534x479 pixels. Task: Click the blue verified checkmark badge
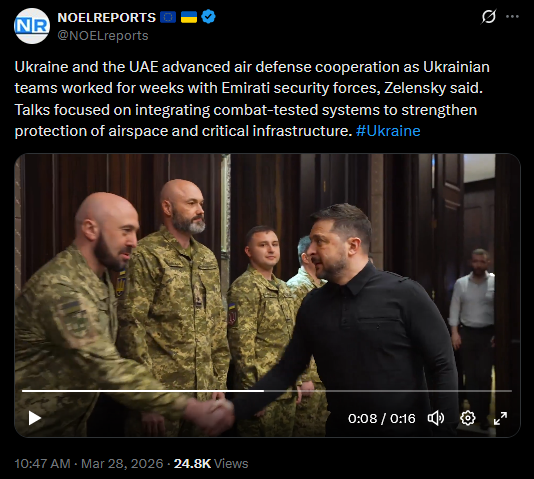coord(208,17)
